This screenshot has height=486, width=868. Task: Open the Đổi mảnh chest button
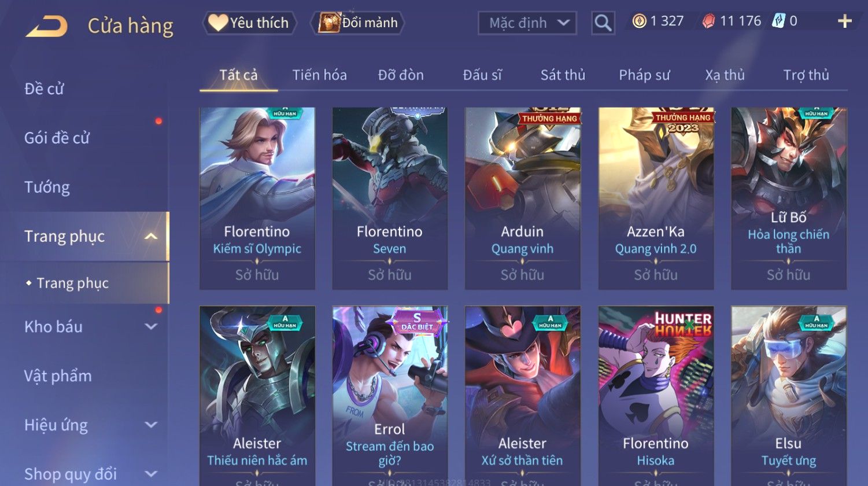point(358,23)
